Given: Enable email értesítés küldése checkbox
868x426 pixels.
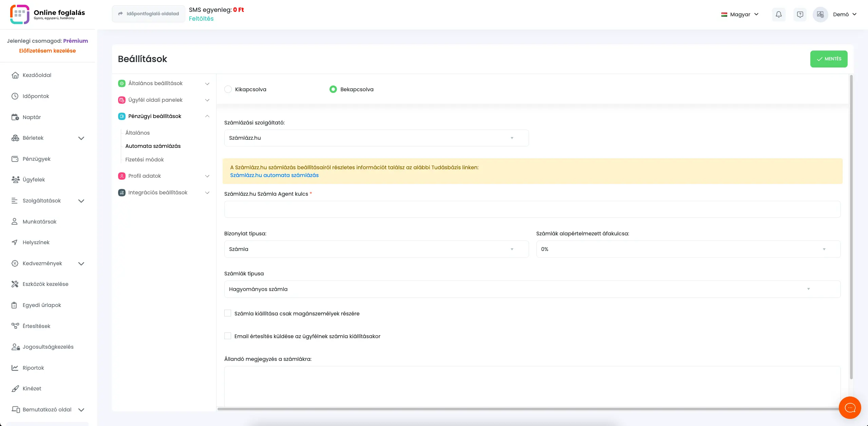Looking at the screenshot, I should tap(228, 336).
